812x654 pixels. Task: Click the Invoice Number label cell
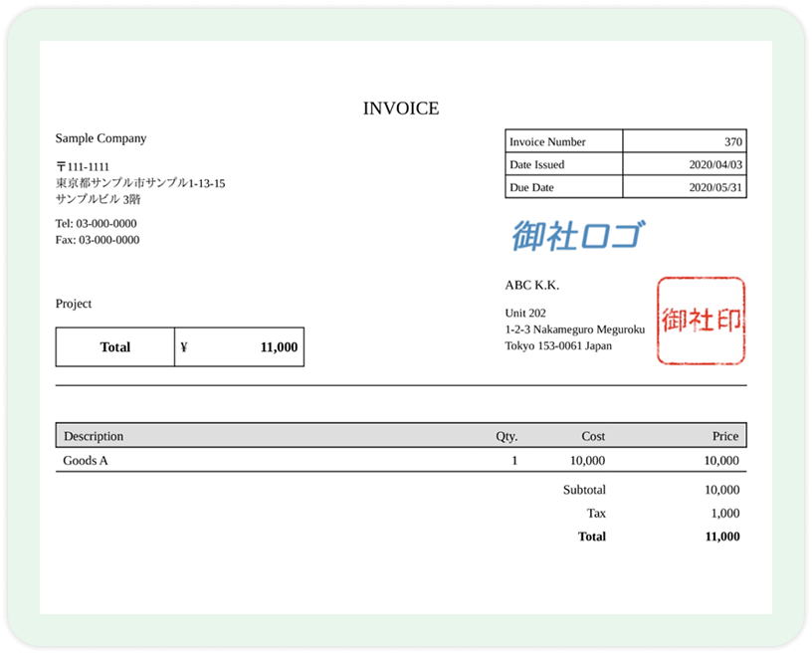pyautogui.click(x=564, y=141)
